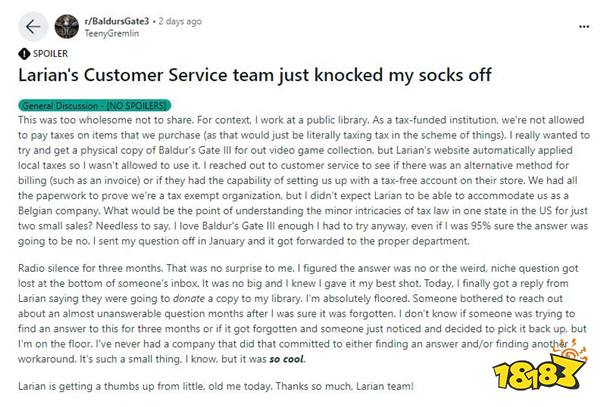Click the SPOILER label text

point(50,54)
